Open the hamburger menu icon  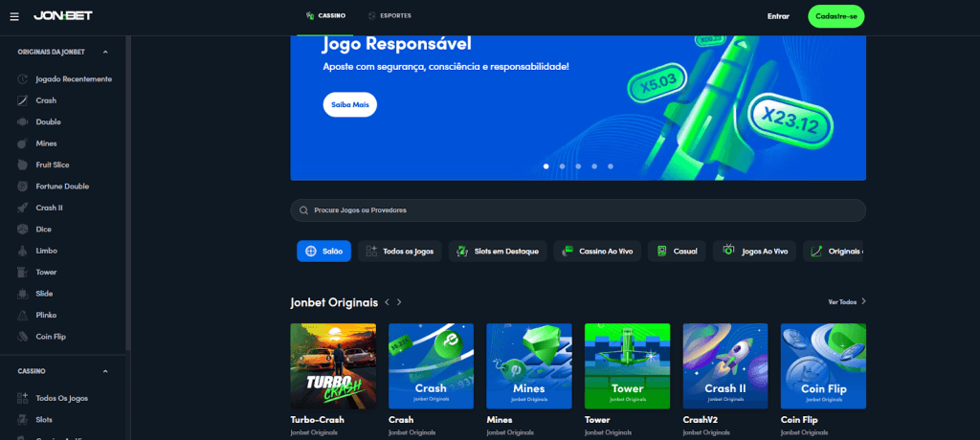[14, 16]
